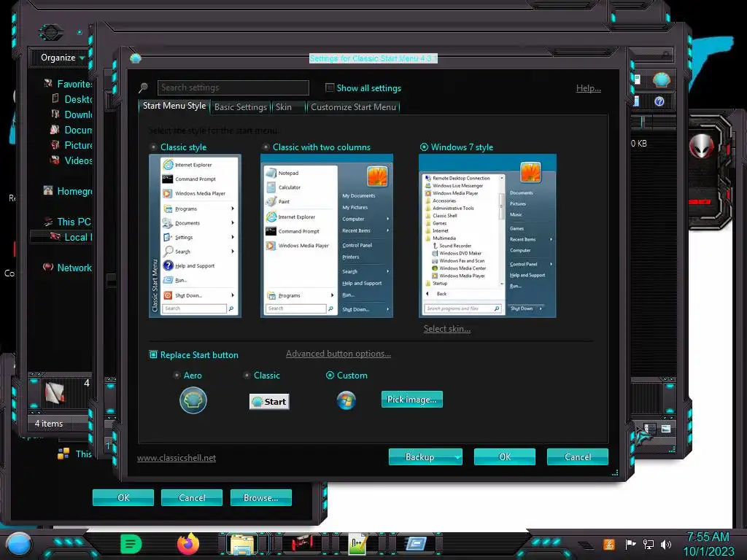Image resolution: width=747 pixels, height=560 pixels.
Task: Select the Classic style radio button
Action: click(153, 147)
